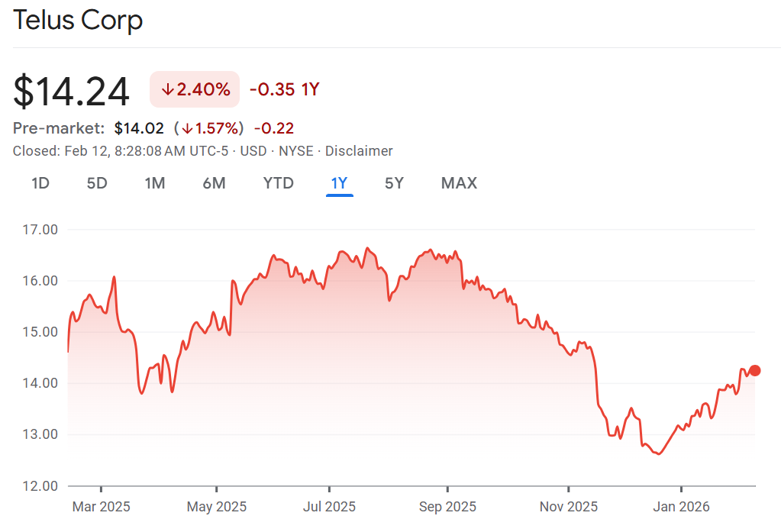This screenshot has height=532, width=781.
Task: Click the active 1Y tab
Action: (339, 183)
